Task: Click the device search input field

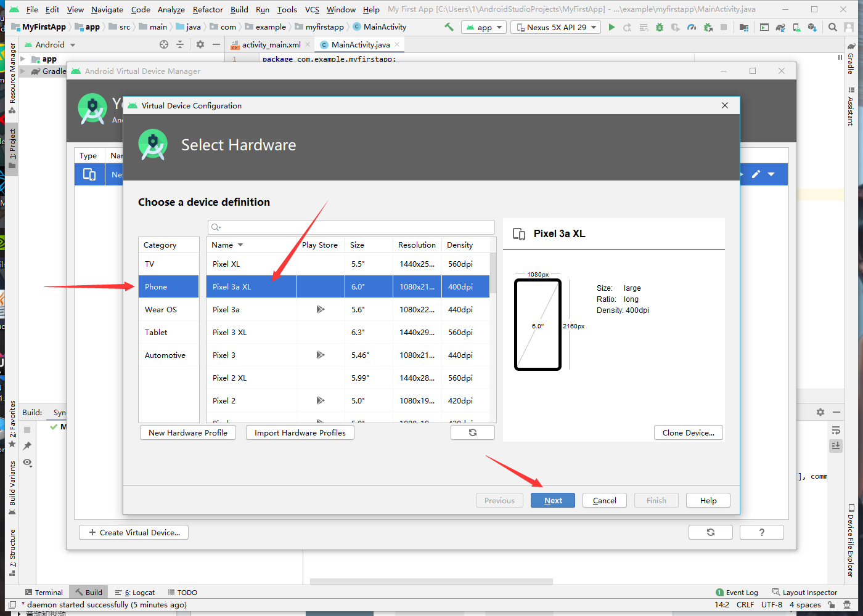Action: click(x=351, y=227)
